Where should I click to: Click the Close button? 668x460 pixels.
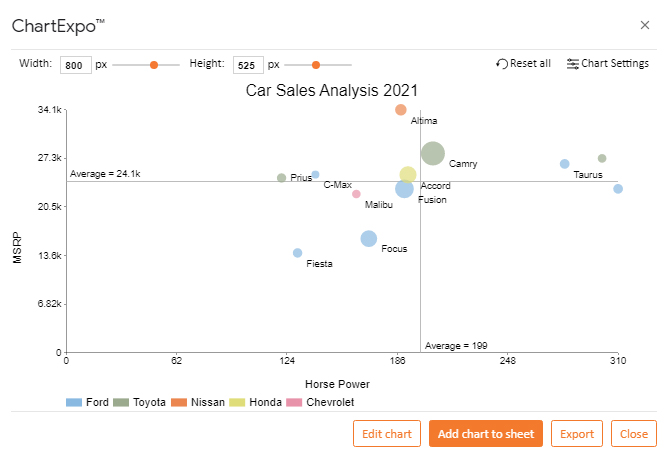click(633, 434)
